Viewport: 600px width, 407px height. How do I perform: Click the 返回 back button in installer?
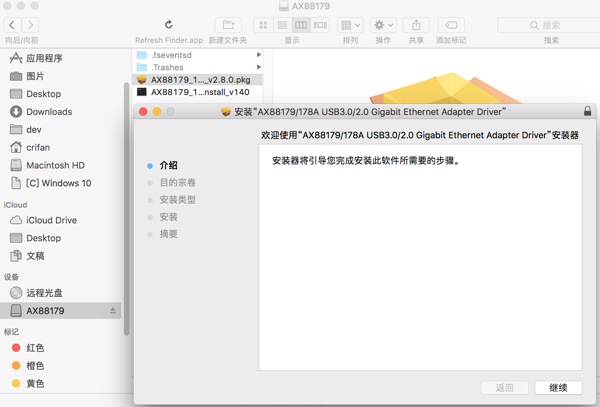505,388
